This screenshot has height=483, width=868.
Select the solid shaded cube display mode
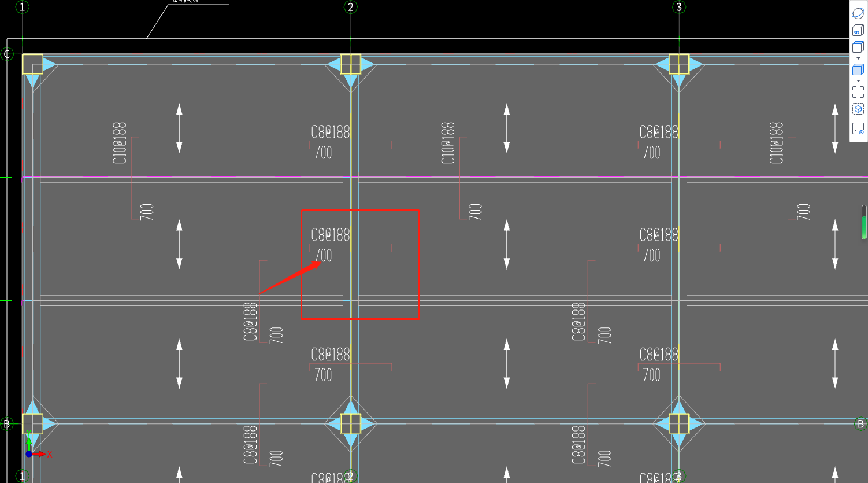pyautogui.click(x=858, y=69)
